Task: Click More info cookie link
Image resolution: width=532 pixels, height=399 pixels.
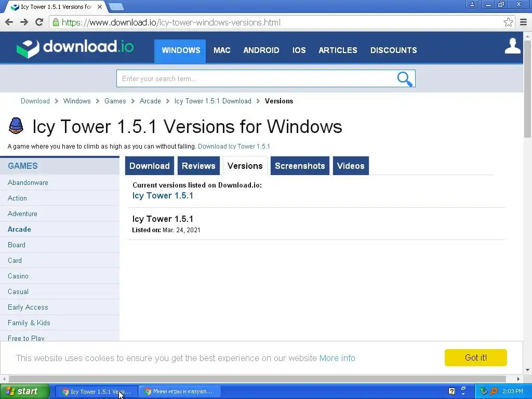Action: click(x=337, y=358)
